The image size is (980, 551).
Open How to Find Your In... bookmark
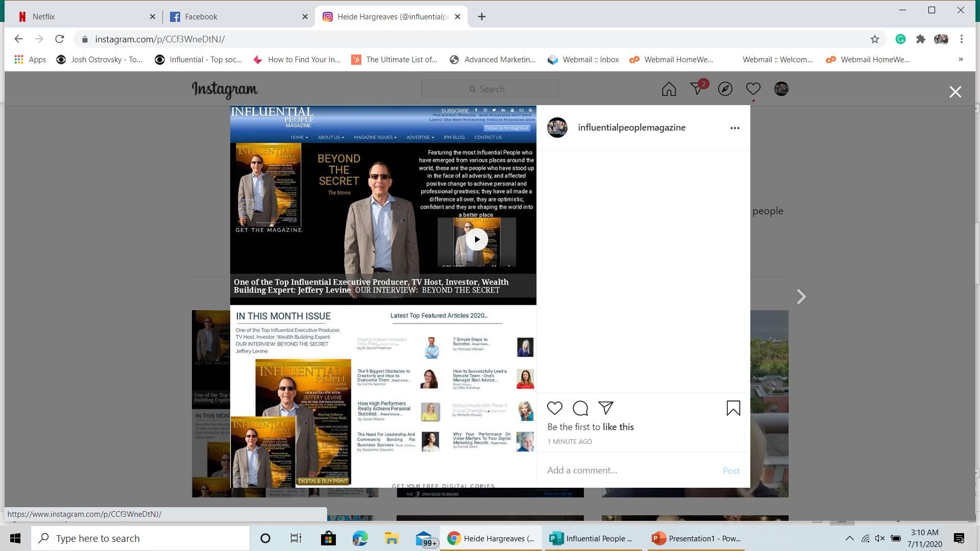coord(297,60)
